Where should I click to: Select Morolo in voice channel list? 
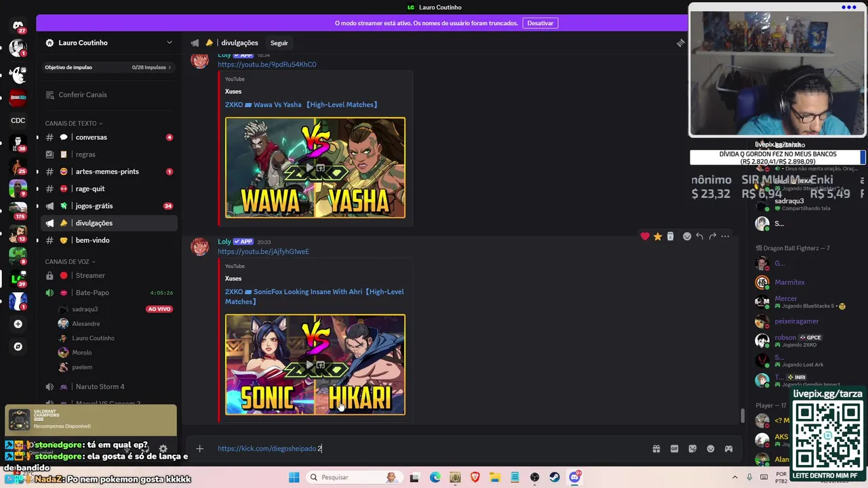coord(116,352)
